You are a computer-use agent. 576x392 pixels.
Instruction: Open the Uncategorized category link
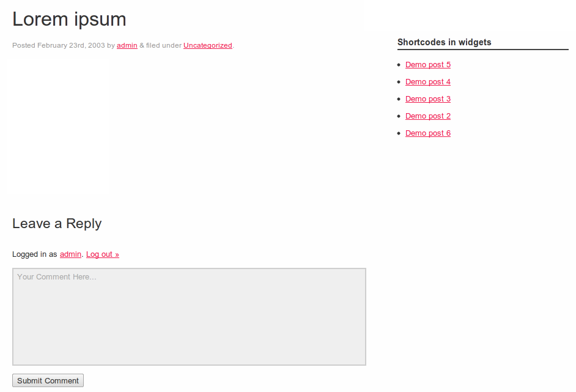[x=208, y=45]
